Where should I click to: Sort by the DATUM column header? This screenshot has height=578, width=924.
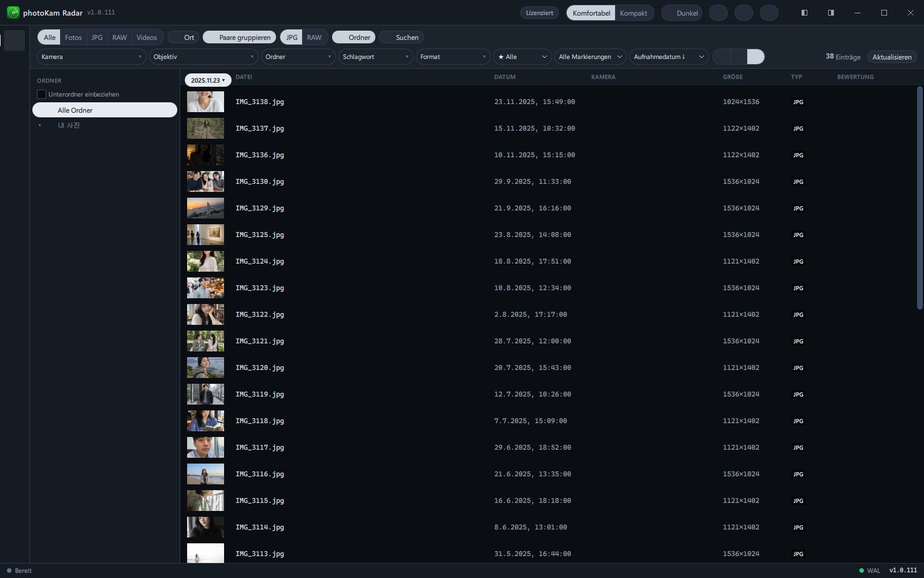tap(505, 77)
